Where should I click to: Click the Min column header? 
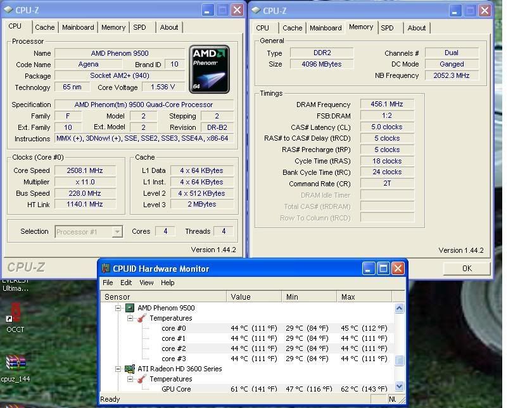click(x=309, y=296)
